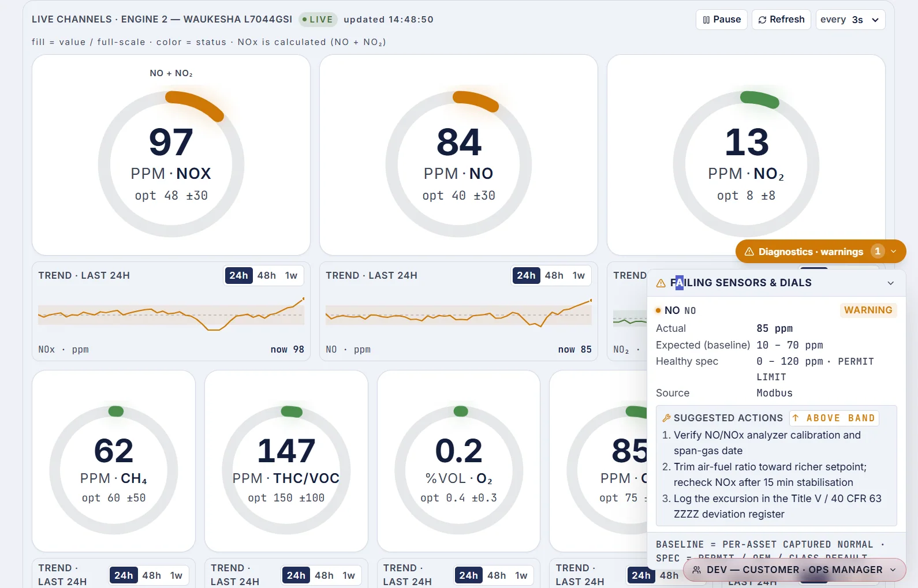This screenshot has width=918, height=588.
Task: Select 24h on O₂ trend card
Action: tap(468, 575)
